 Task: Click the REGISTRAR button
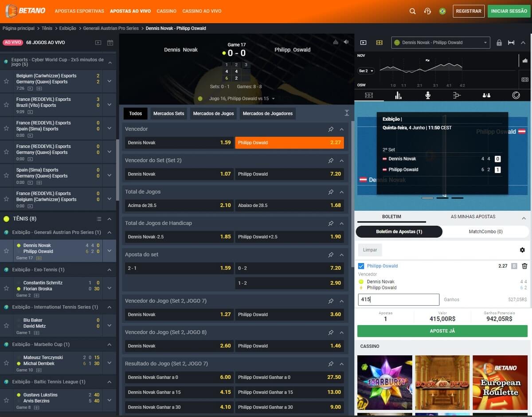[x=469, y=11]
